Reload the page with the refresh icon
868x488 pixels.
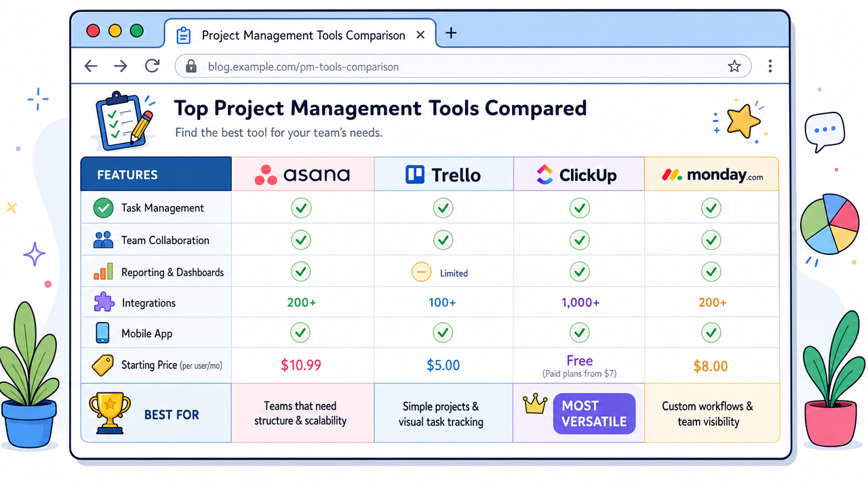(152, 66)
